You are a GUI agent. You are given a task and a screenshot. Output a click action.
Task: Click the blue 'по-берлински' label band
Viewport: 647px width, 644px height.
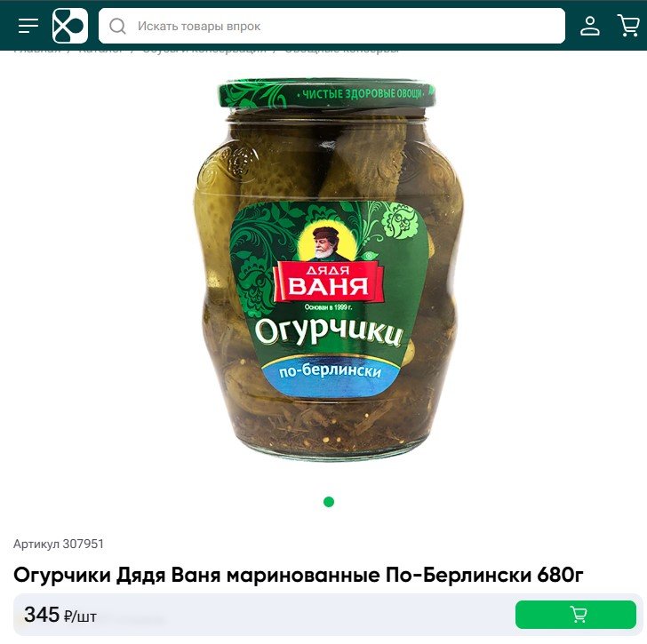(331, 374)
